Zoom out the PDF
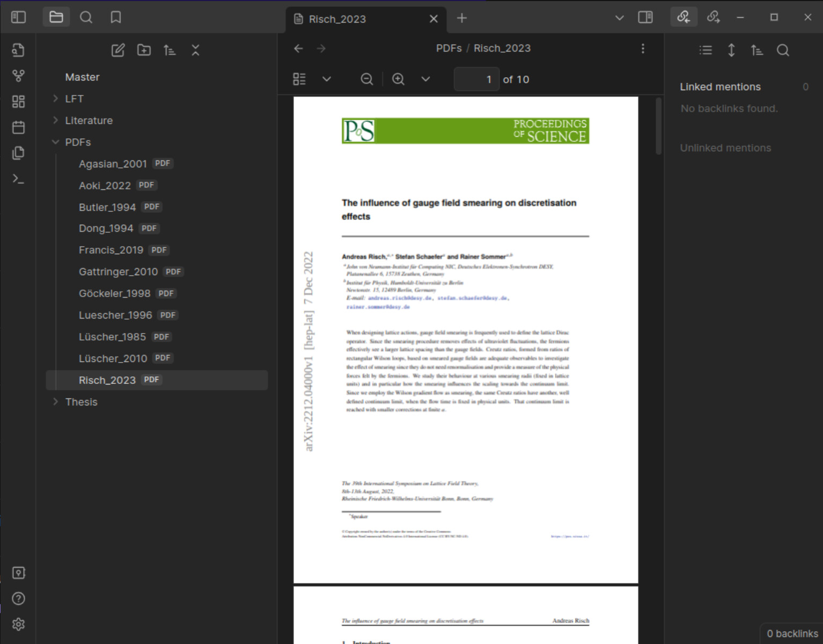823x644 pixels. pos(367,79)
